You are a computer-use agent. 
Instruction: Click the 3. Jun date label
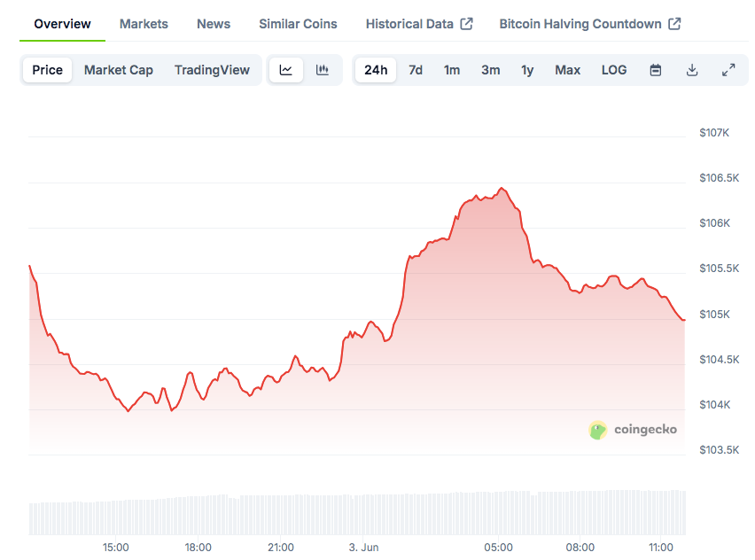click(x=363, y=548)
